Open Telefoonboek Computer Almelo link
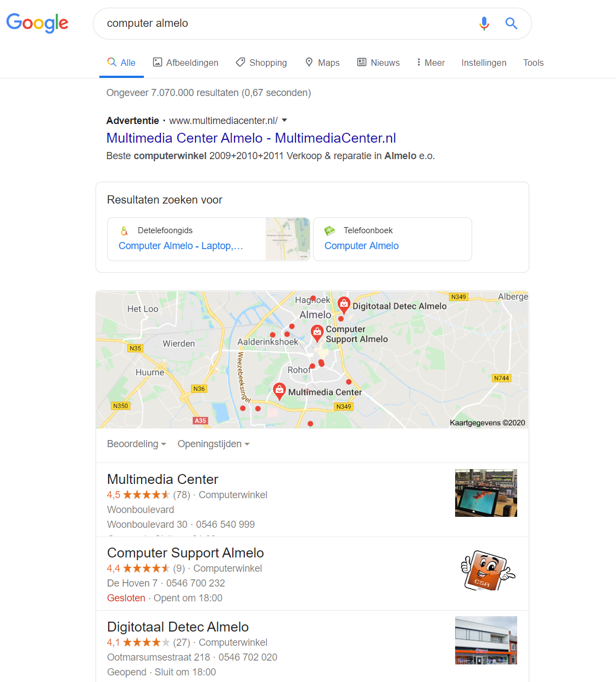 coord(361,246)
